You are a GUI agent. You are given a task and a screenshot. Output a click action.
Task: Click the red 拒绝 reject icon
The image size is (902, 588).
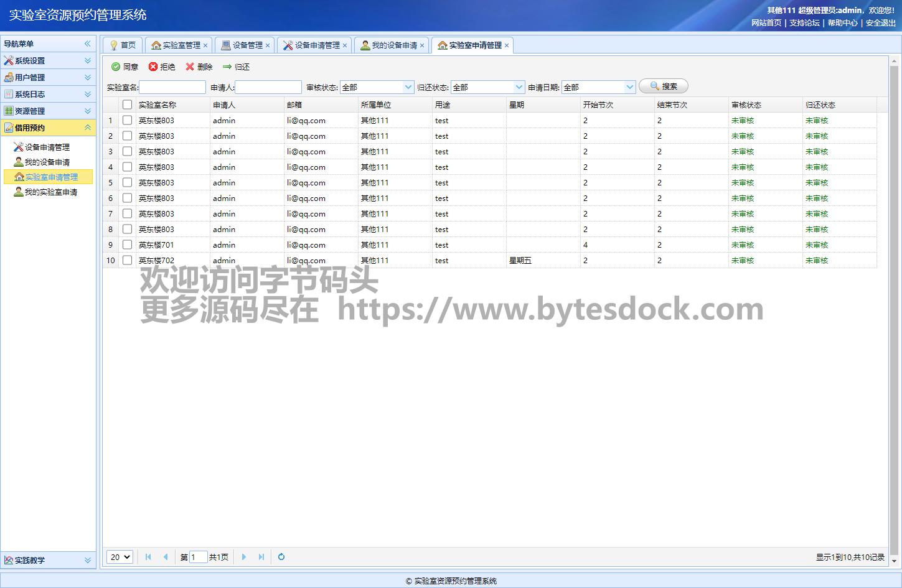coord(153,67)
